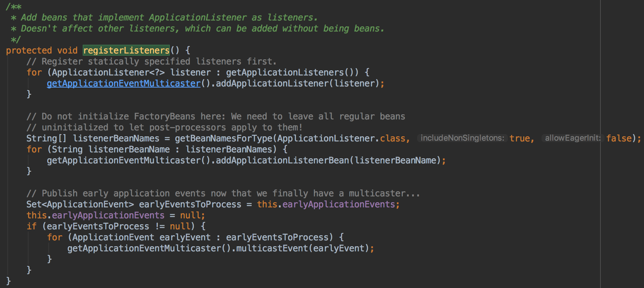Click 'listenerBeanName' variable in the for-loop header
Image resolution: width=644 pixels, height=288 pixels.
[129, 149]
